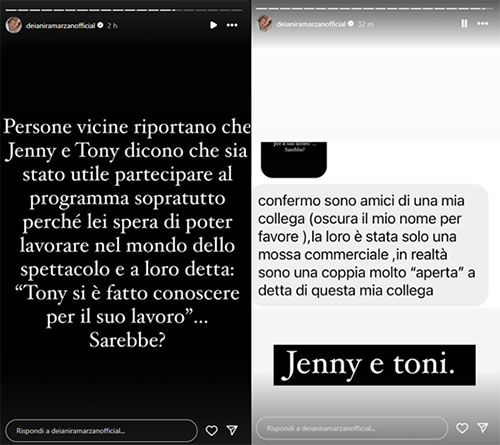This screenshot has width=500, height=445.
Task: Tap the small black story thumbnail preview
Action: pos(294,160)
